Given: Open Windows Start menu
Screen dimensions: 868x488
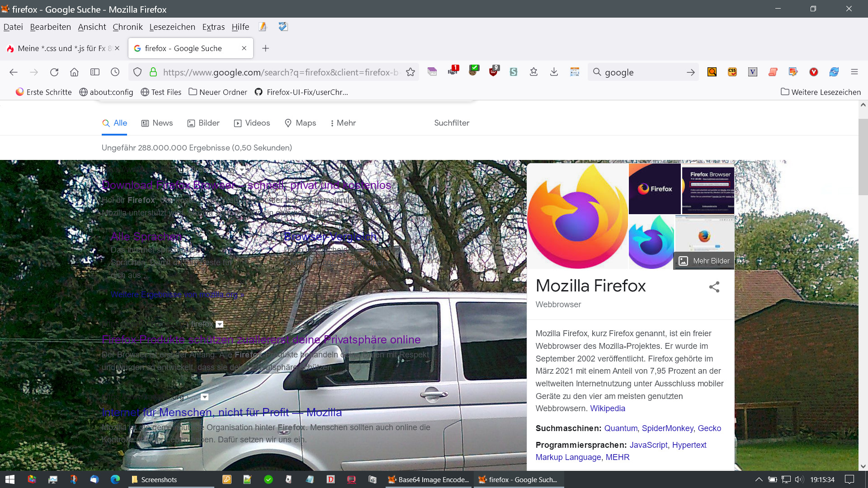Looking at the screenshot, I should pos(10,479).
